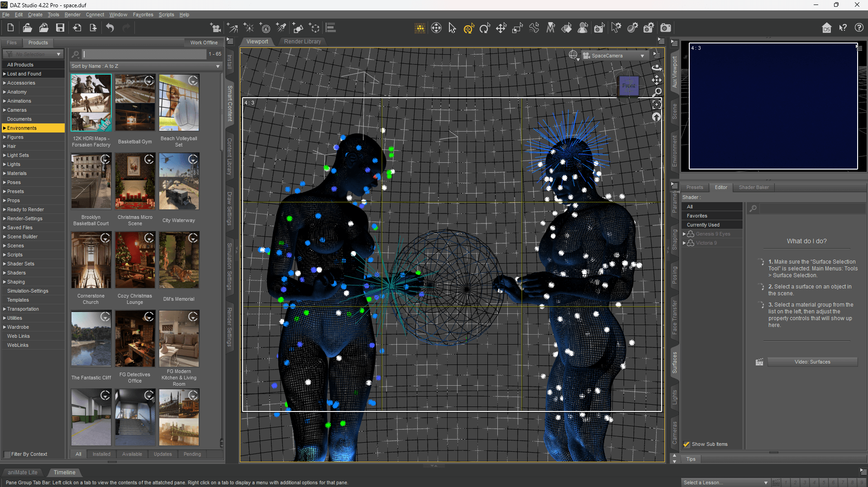Viewport: 868px width, 487px height.
Task: Switch to the Shader Baker tab
Action: tap(754, 187)
